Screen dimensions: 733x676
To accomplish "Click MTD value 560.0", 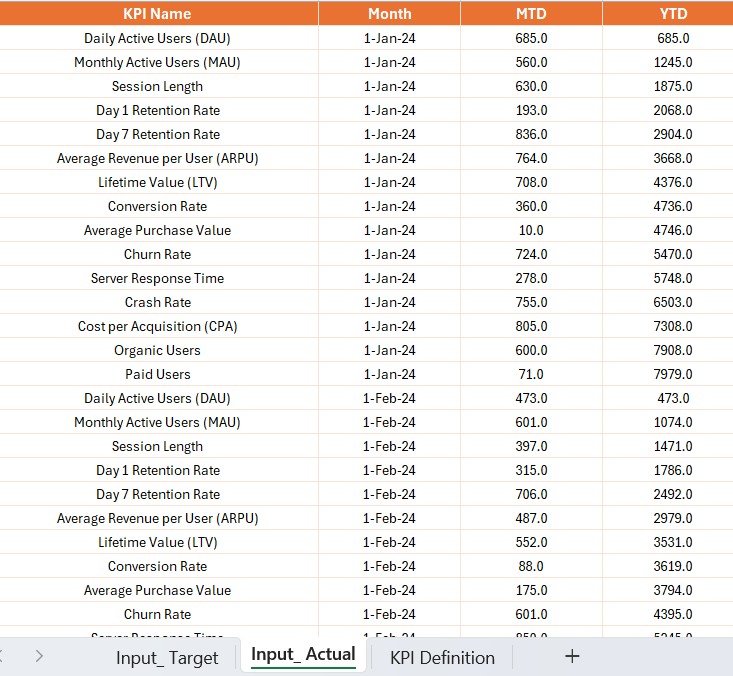I will tap(531, 62).
